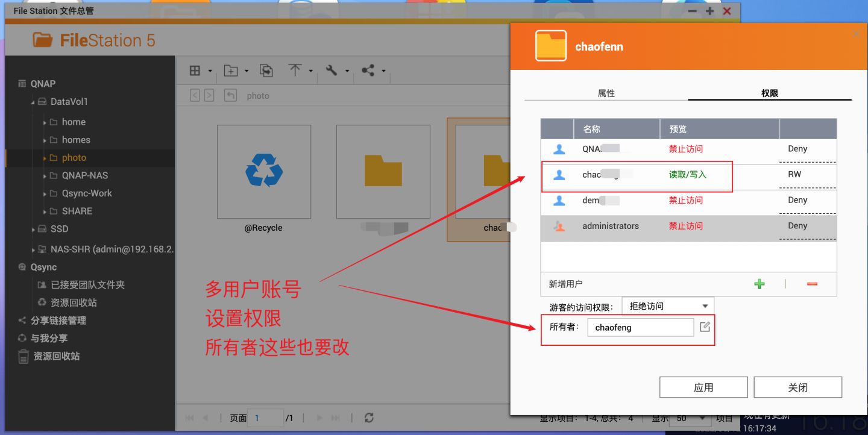Add a new user with the green plus icon

pyautogui.click(x=759, y=284)
